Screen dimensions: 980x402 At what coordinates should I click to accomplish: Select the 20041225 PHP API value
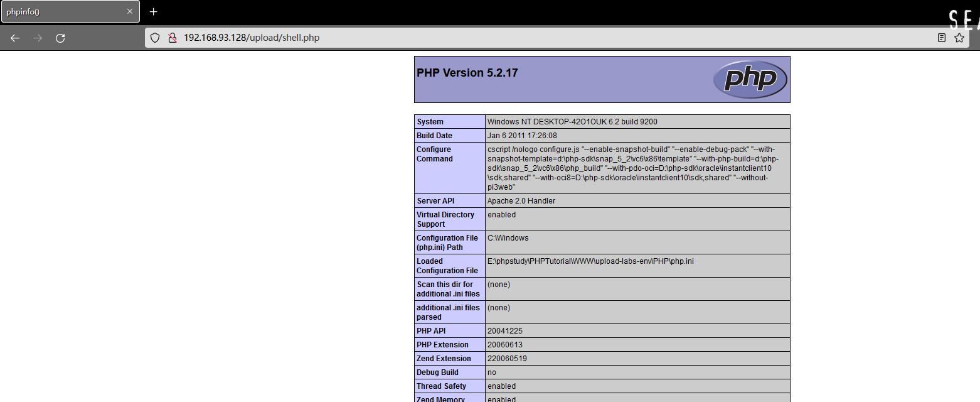[x=505, y=330]
